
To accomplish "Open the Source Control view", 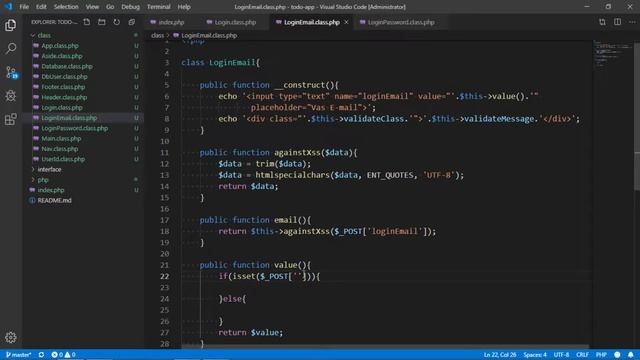I will pyautogui.click(x=11, y=72).
